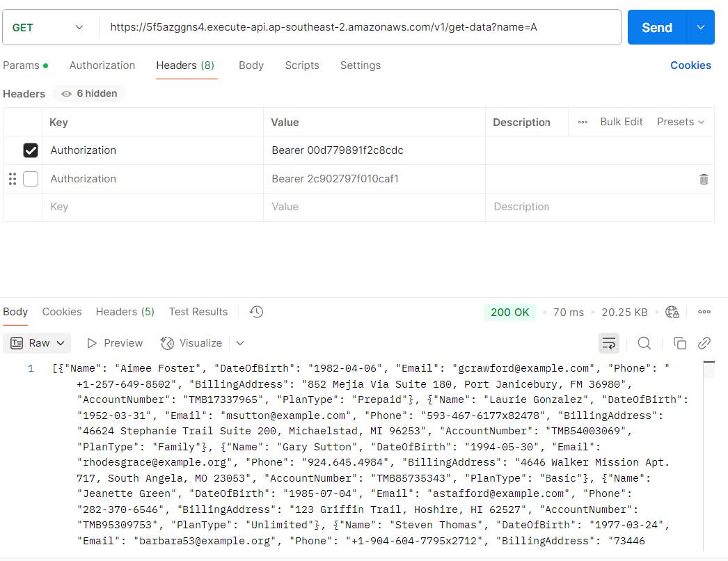The width and height of the screenshot is (728, 561).
Task: Click the network globe icon
Action: 672,312
